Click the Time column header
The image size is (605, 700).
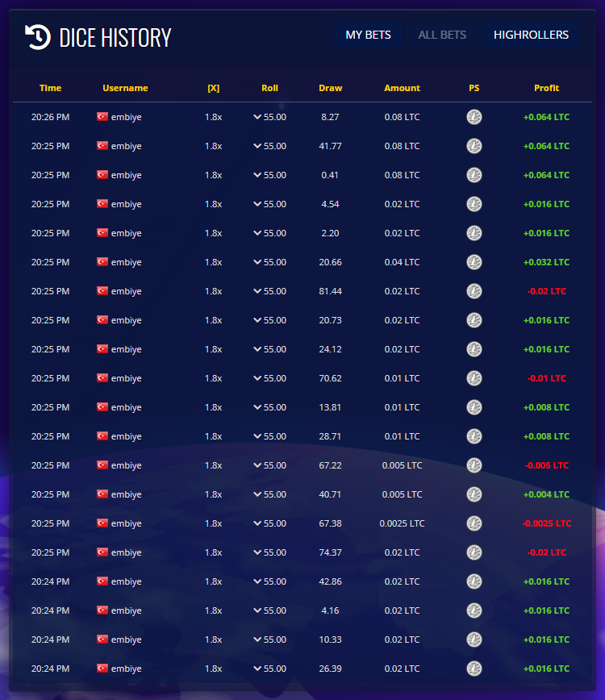(51, 88)
